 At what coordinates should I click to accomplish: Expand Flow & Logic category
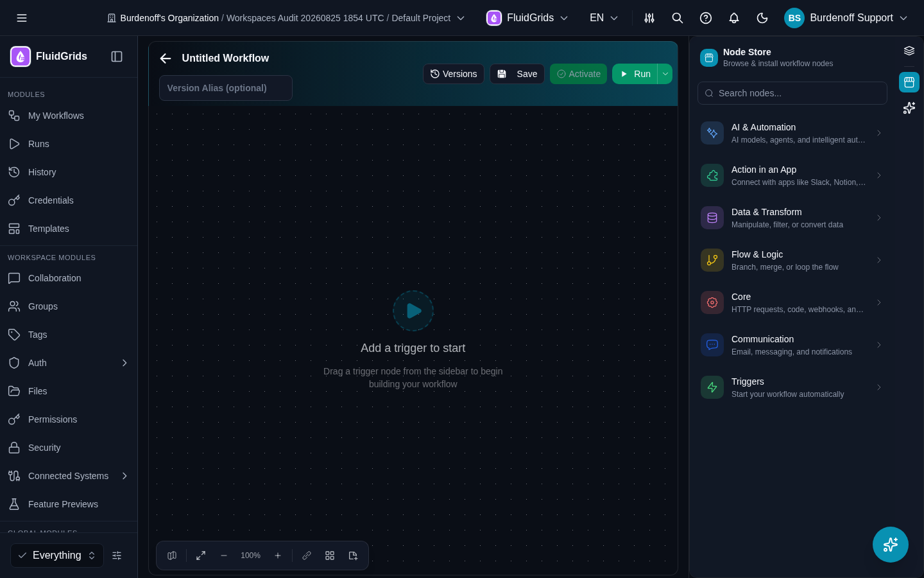pyautogui.click(x=792, y=260)
